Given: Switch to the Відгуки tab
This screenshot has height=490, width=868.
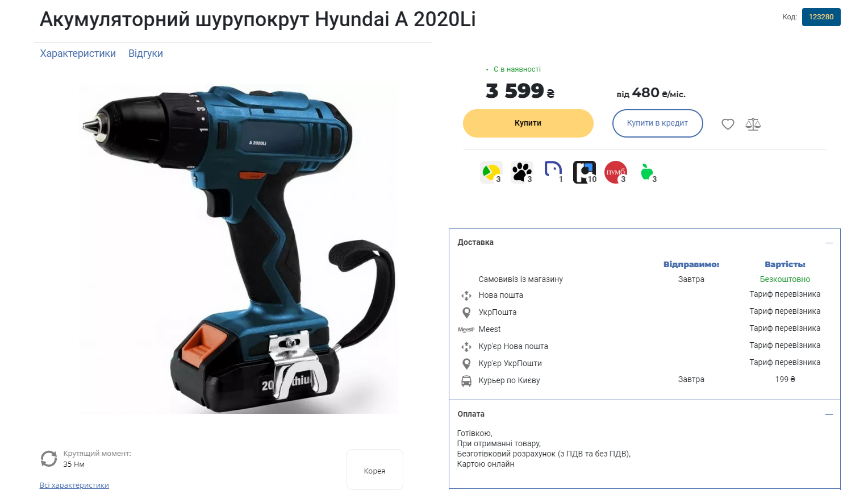Looking at the screenshot, I should pyautogui.click(x=145, y=53).
